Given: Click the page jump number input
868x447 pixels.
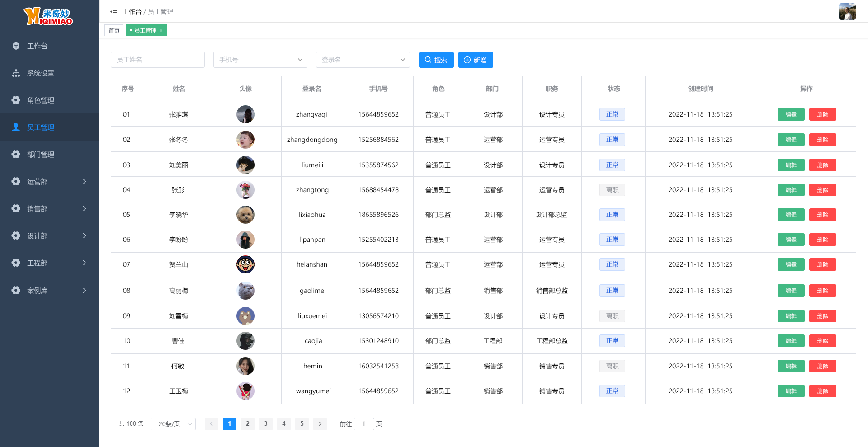Looking at the screenshot, I should pyautogui.click(x=363, y=424).
